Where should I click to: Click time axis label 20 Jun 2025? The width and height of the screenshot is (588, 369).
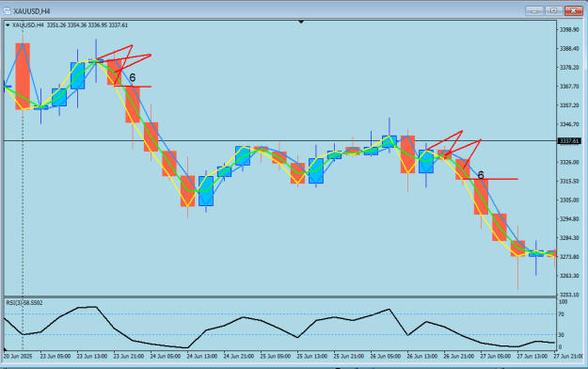click(x=18, y=356)
